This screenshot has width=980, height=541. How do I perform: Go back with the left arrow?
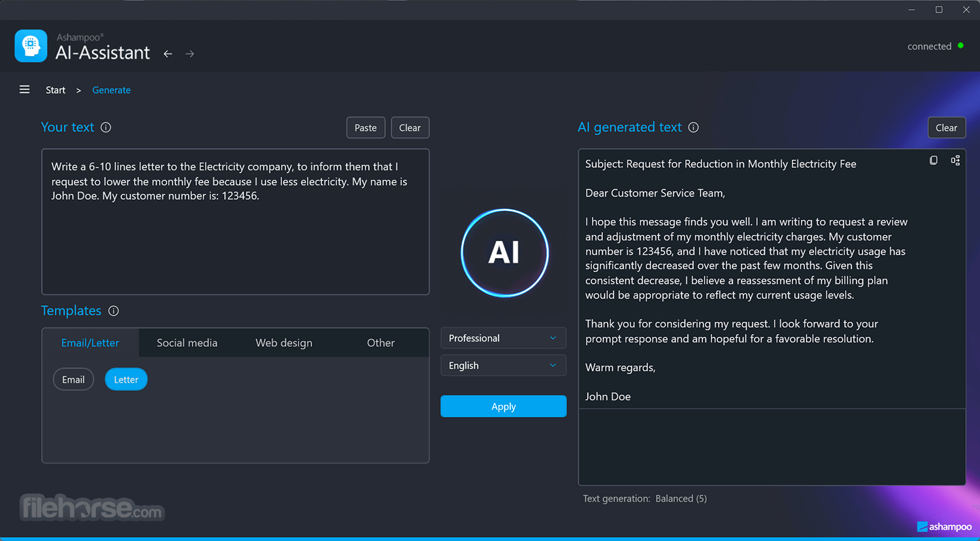pos(168,54)
